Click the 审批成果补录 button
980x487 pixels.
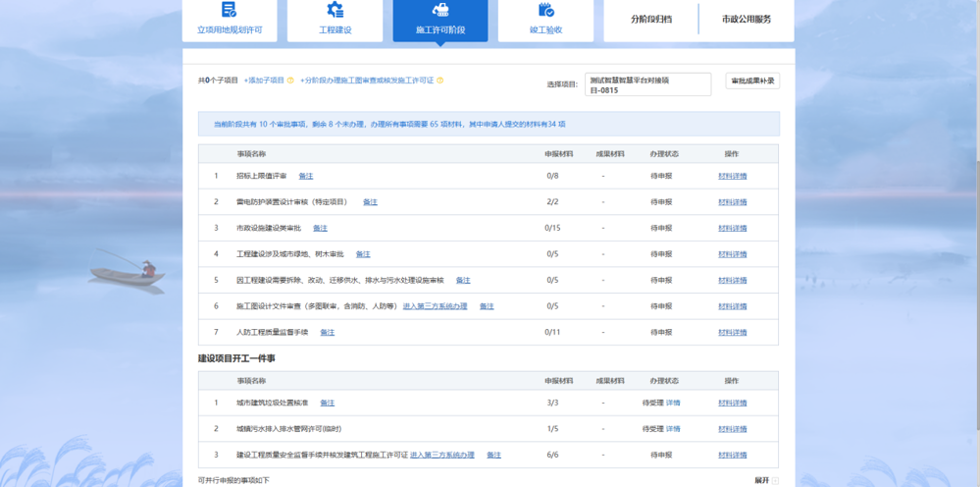(x=752, y=81)
